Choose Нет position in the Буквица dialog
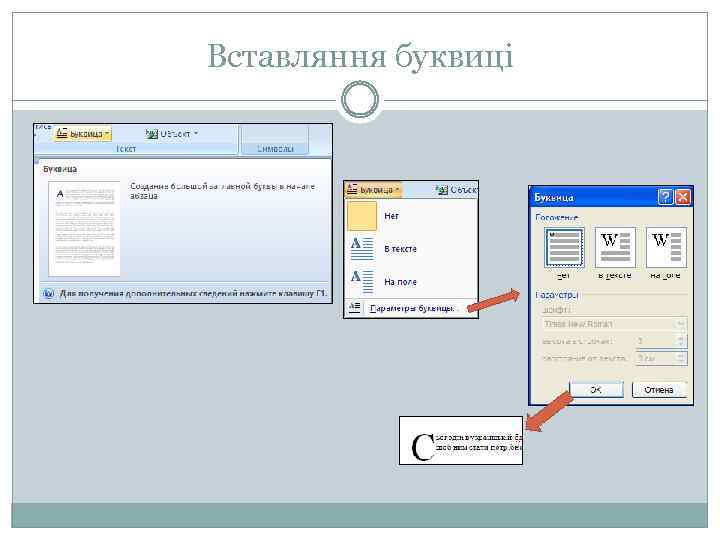Screen dimensions: 720x540 pyautogui.click(x=564, y=248)
